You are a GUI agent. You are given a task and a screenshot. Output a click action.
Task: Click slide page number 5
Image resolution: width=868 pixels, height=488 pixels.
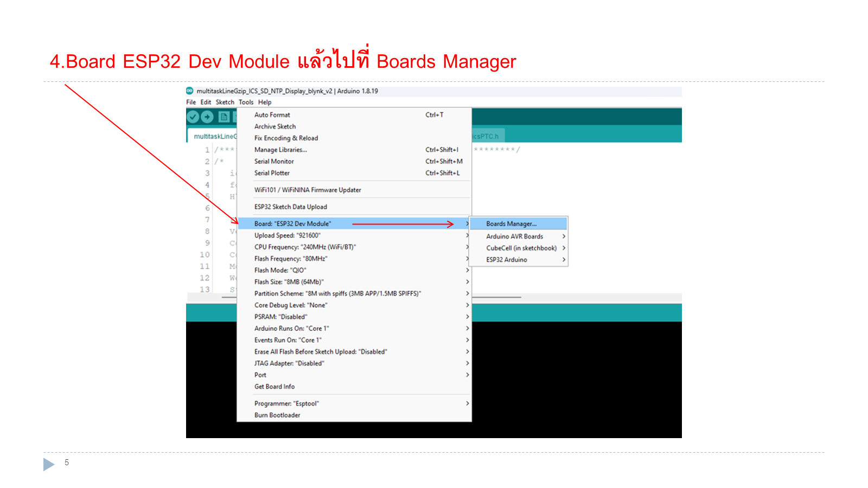point(67,463)
